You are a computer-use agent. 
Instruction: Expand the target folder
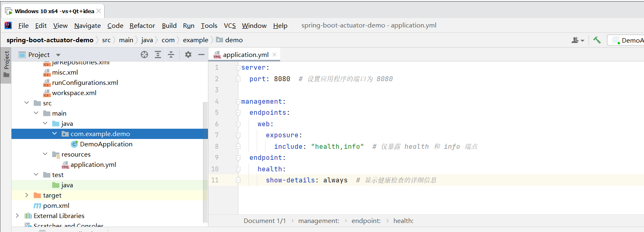click(27, 195)
